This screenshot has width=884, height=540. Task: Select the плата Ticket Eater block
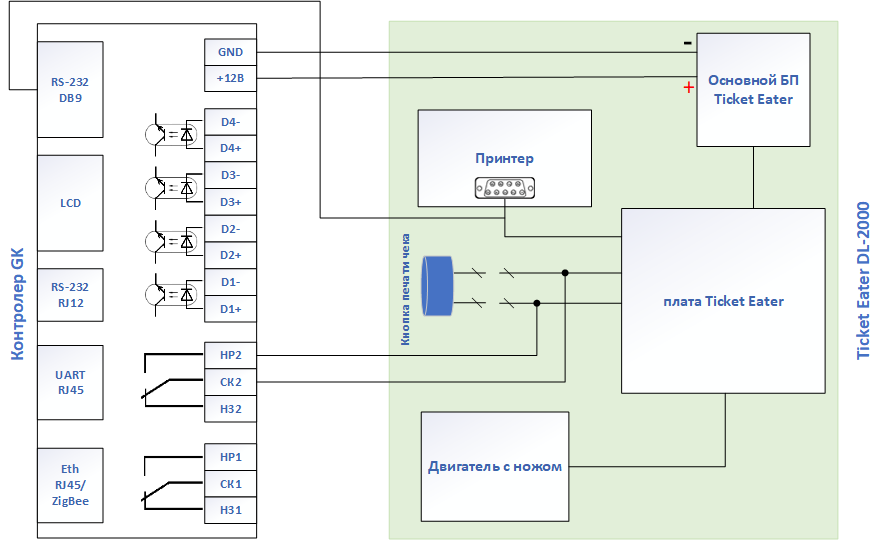coord(723,301)
